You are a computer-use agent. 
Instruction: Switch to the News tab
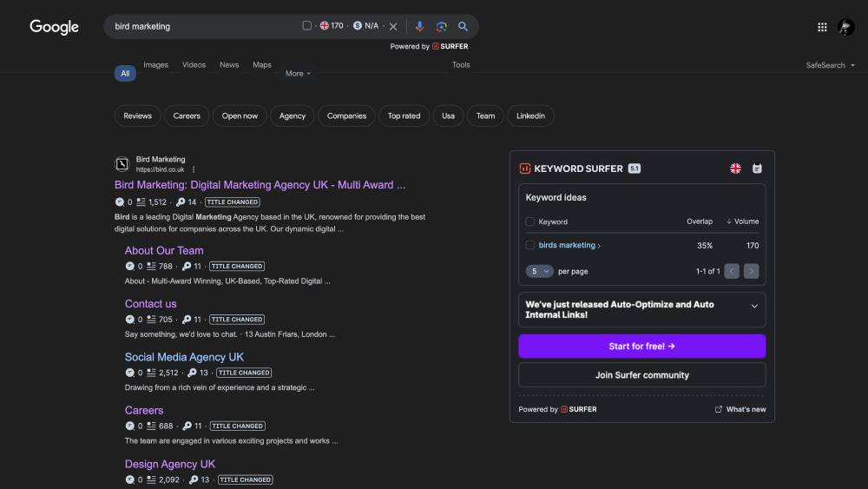(x=229, y=65)
